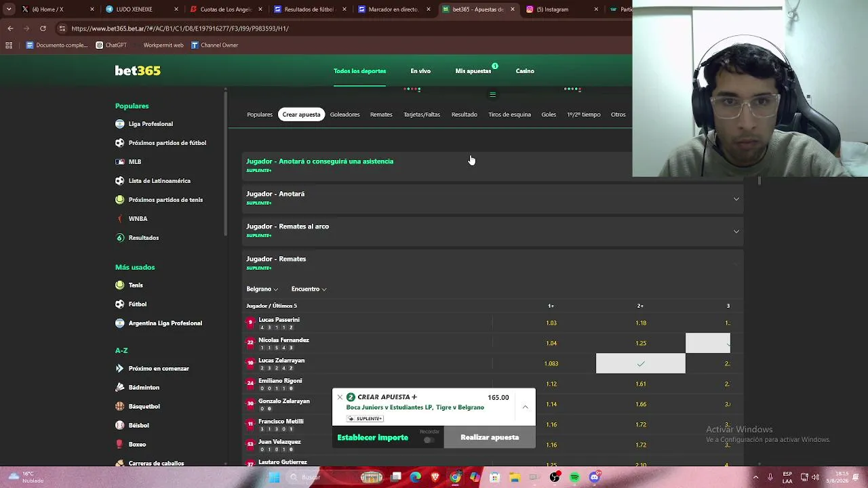Open Mis apuestas in the top navigation
Image resolution: width=868 pixels, height=488 pixels.
coord(473,71)
